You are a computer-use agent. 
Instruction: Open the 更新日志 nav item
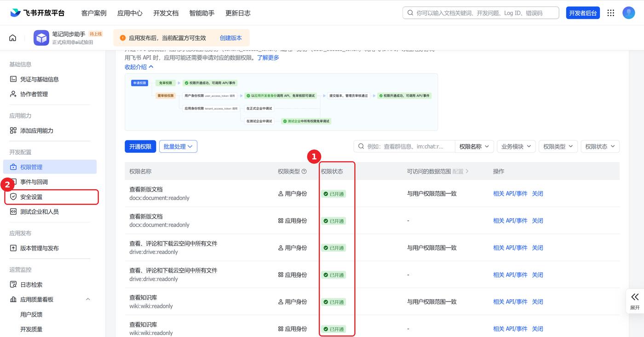click(238, 13)
